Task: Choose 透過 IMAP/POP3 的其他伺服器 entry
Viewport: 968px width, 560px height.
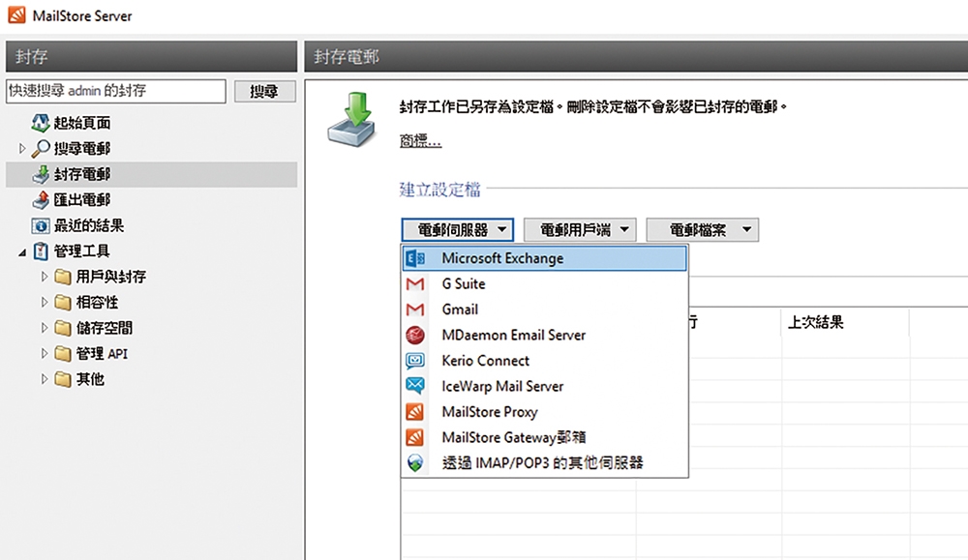Action: [x=544, y=463]
